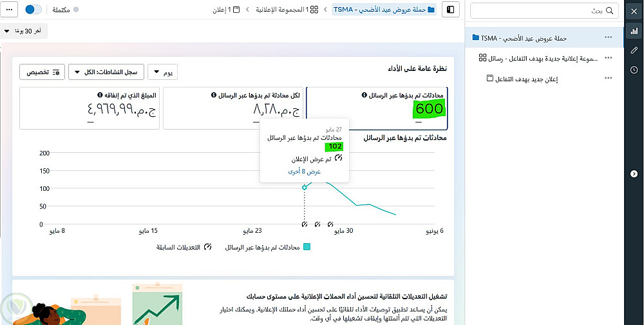644x325 pixels.
Task: Toggle legend التعديلات السابقة
Action: pyautogui.click(x=184, y=247)
